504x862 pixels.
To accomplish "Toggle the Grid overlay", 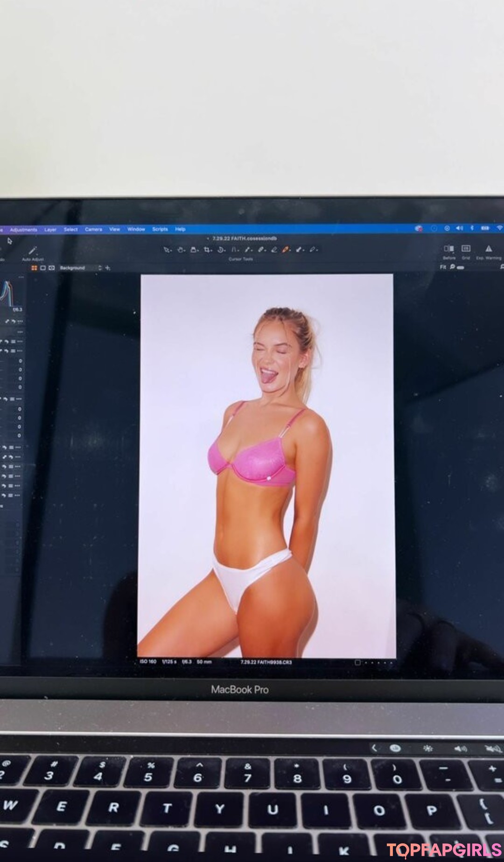I will coord(466,248).
